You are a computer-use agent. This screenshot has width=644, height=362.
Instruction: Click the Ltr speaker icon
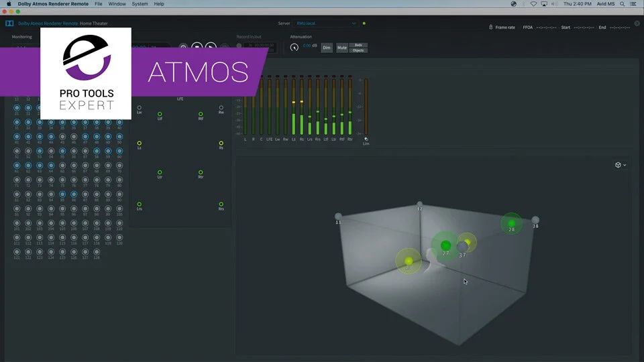(x=160, y=172)
